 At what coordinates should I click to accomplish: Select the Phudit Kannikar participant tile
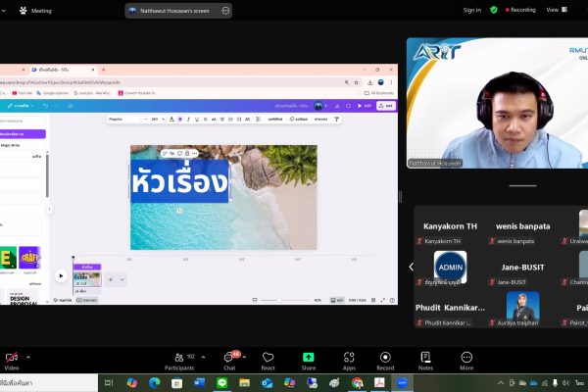(450, 309)
